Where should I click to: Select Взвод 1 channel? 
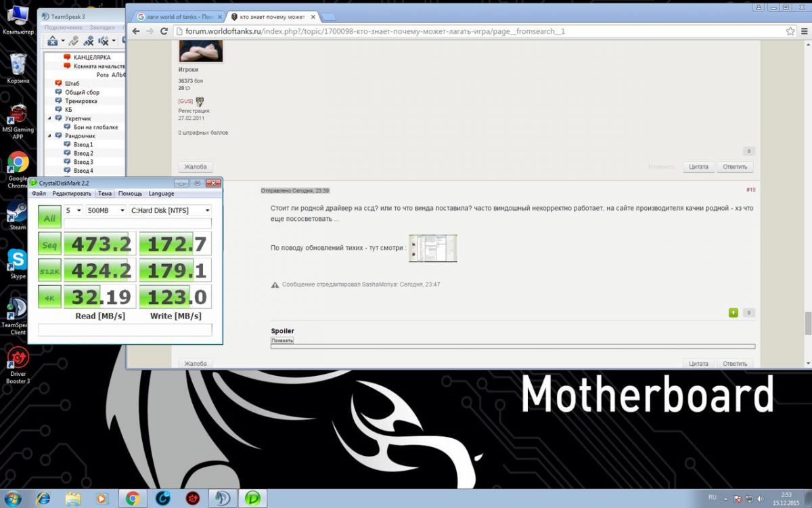click(83, 145)
